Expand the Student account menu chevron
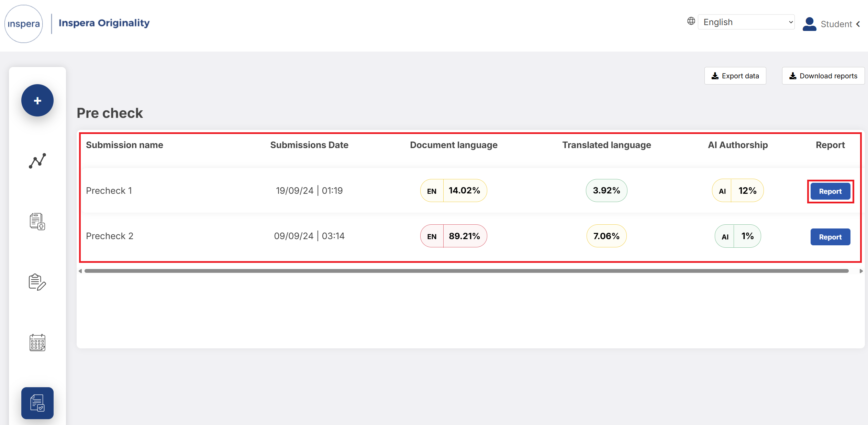 858,24
